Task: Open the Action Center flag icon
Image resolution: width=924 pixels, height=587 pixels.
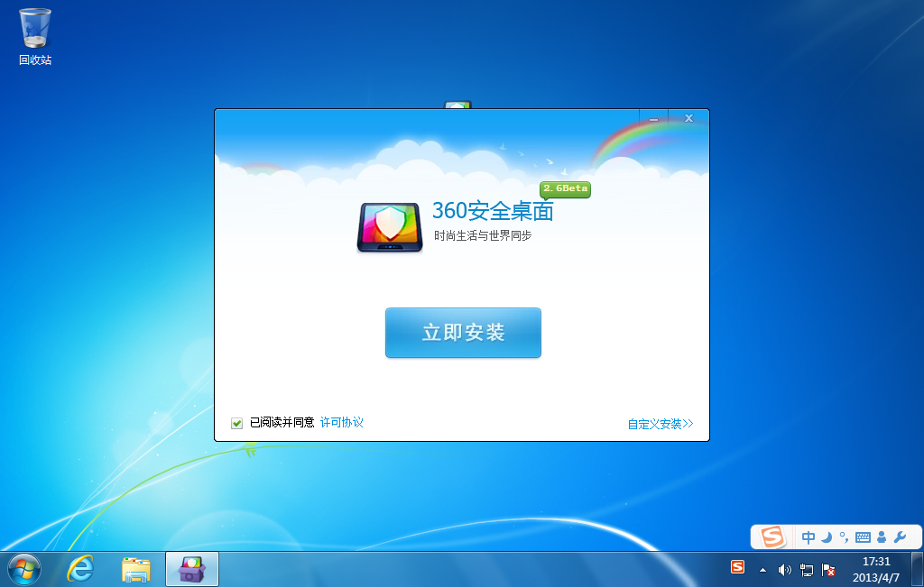Action: point(828,570)
